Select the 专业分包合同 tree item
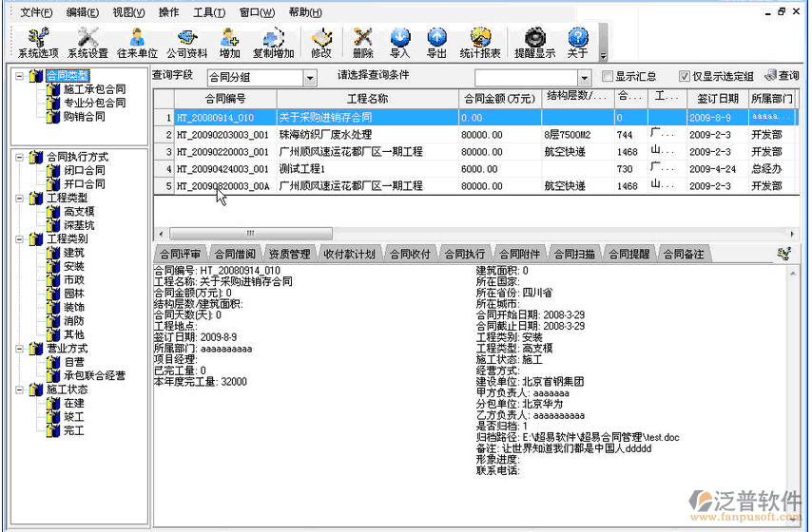Viewport: 812px width, 532px height. pyautogui.click(x=94, y=103)
